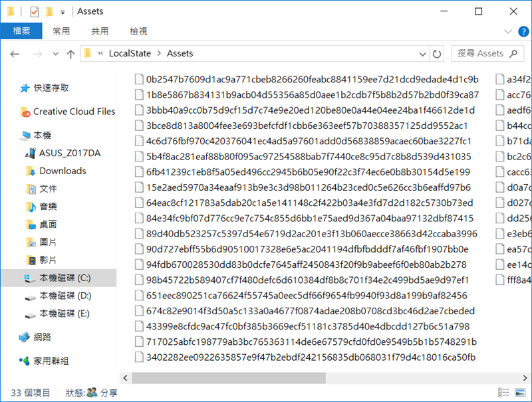The height and width of the screenshot is (402, 532).
Task: Click the 本機 computer icon
Action: (25, 136)
